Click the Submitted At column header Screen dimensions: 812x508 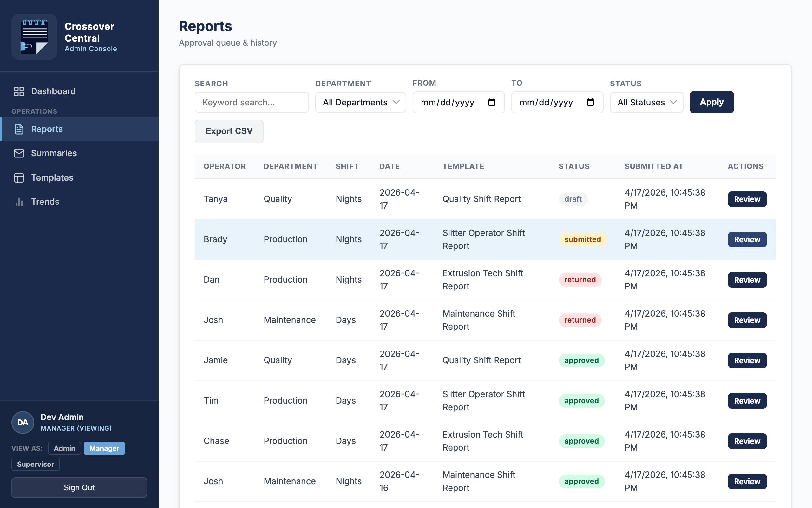(x=654, y=166)
